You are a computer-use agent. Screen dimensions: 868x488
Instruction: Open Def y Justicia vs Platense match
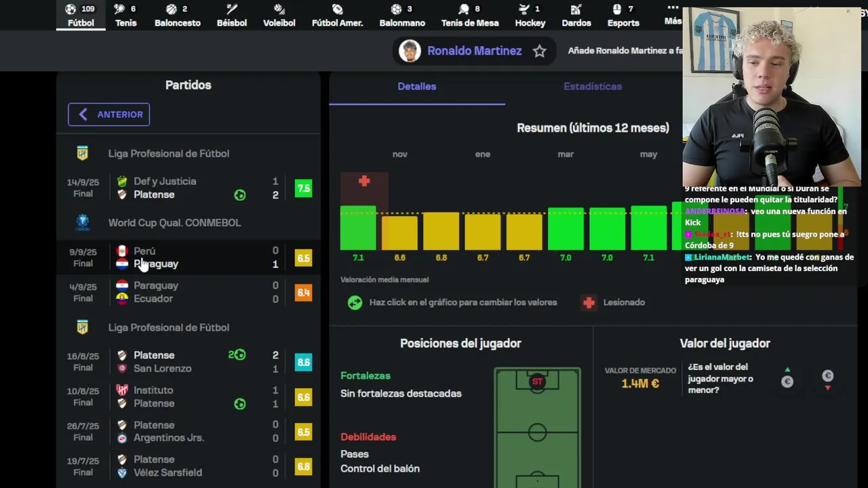[188, 188]
